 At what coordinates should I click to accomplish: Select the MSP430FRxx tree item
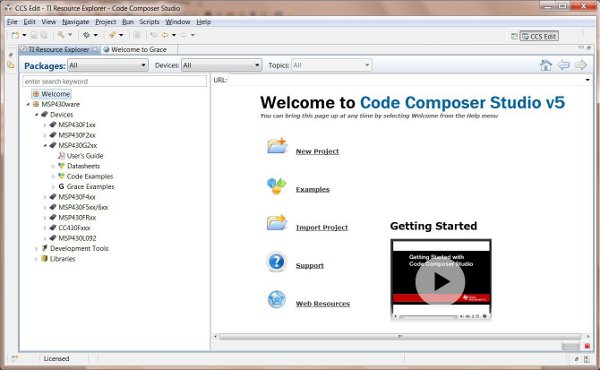coord(77,218)
